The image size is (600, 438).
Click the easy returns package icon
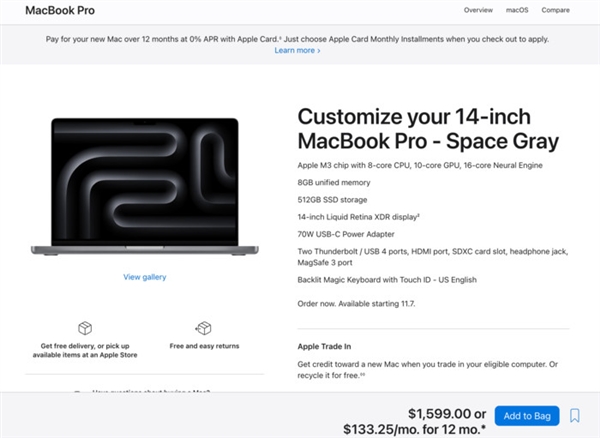point(204,328)
